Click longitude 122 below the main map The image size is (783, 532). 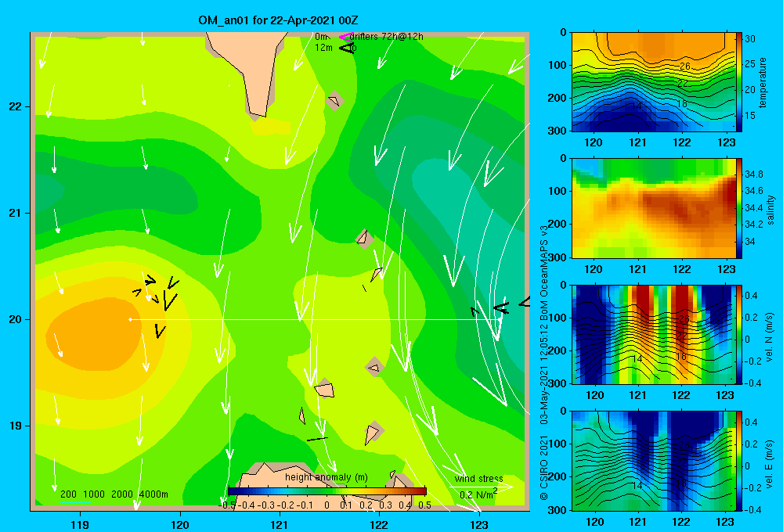click(x=379, y=525)
